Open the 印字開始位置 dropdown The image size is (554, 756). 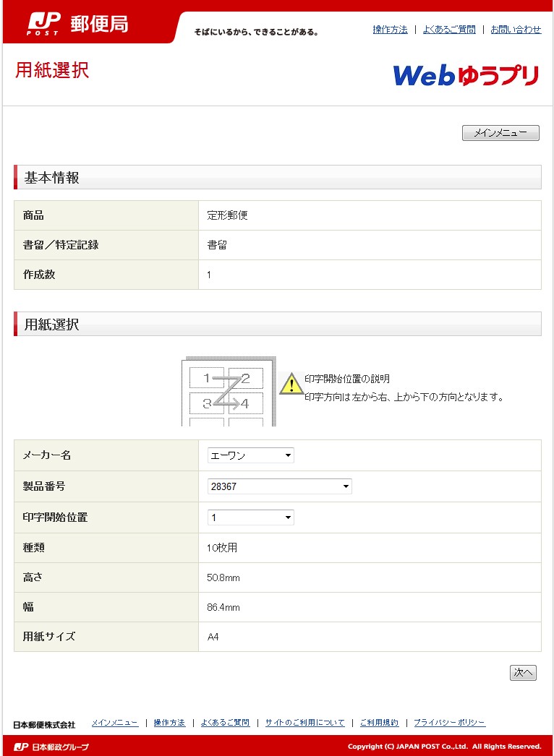[250, 517]
